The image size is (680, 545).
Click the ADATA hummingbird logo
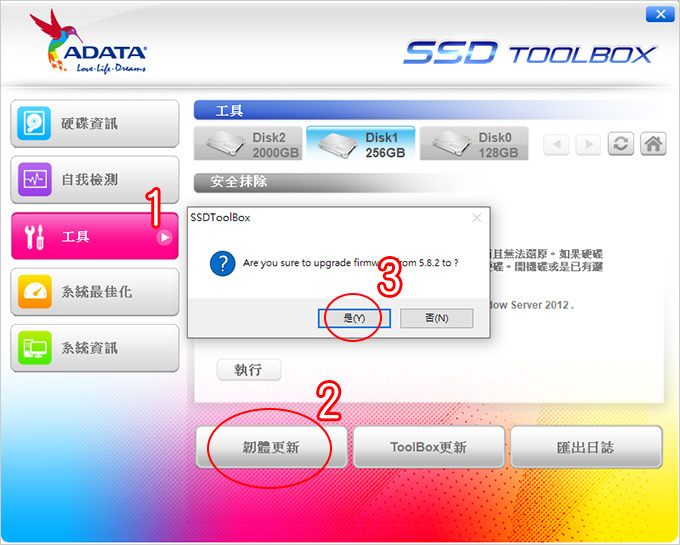(x=88, y=42)
